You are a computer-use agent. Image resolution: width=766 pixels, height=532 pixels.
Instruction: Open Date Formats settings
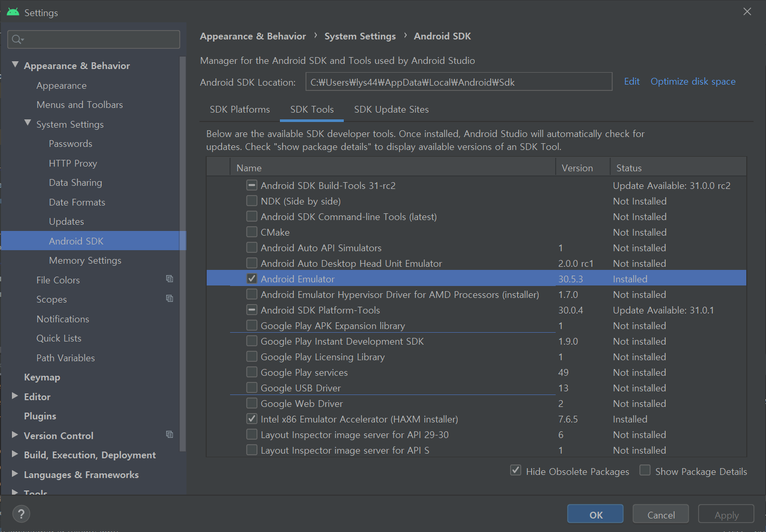(x=77, y=202)
